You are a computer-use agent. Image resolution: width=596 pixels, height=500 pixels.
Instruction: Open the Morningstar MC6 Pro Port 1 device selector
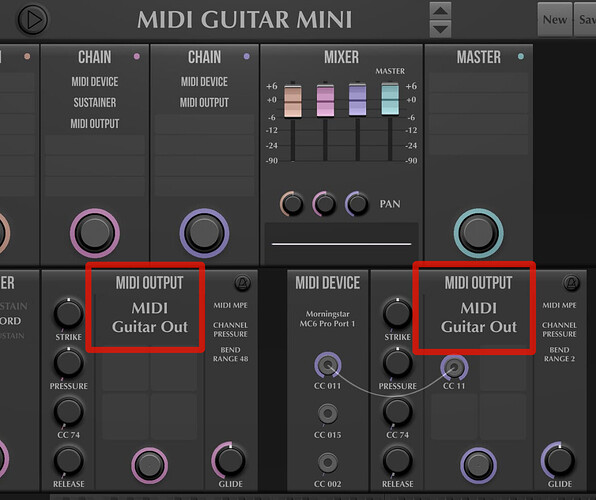[327, 319]
